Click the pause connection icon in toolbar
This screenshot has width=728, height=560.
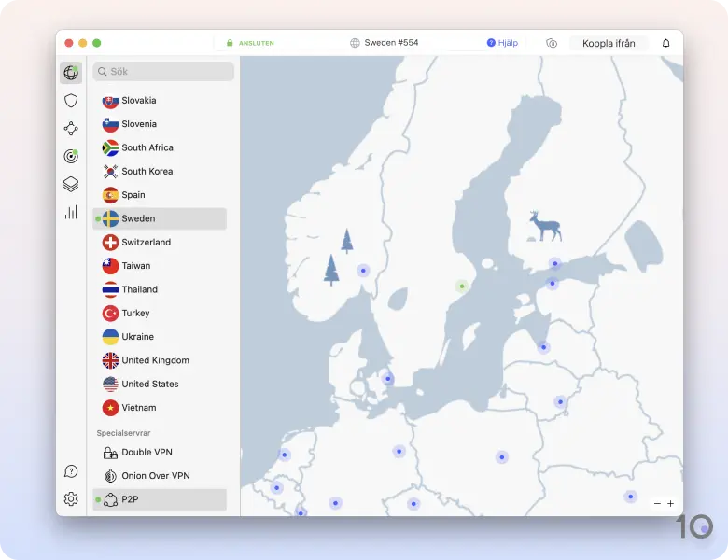(x=552, y=43)
